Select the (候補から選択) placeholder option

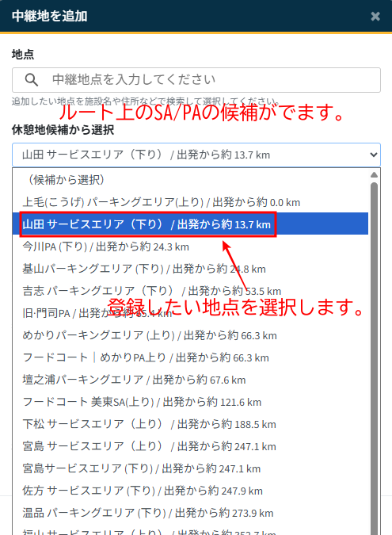tap(190, 179)
